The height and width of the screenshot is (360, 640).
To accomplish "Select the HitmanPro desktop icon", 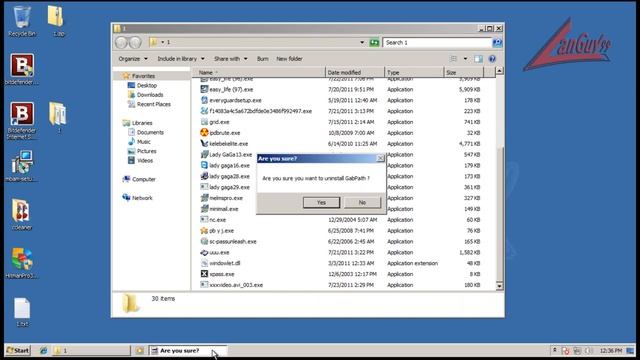I will click(22, 263).
